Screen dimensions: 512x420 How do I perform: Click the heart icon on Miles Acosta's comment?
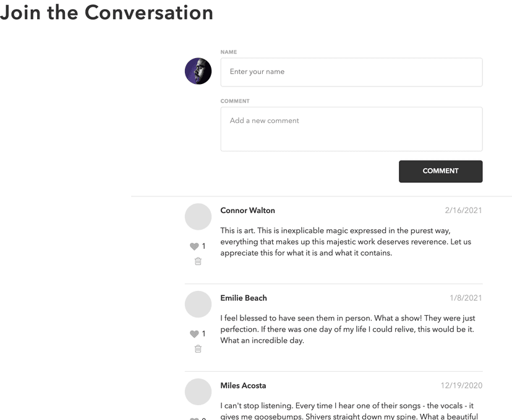point(194,419)
